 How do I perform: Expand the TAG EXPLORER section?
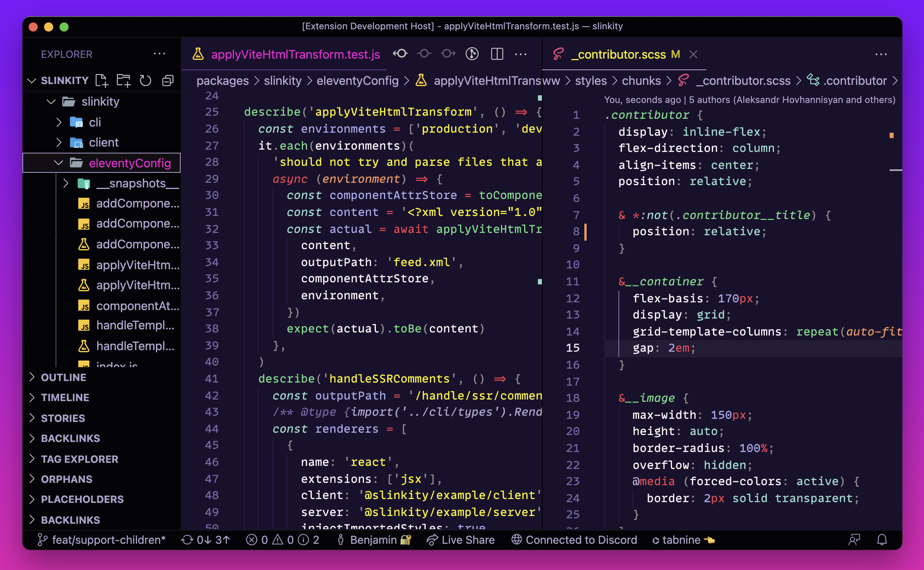(x=80, y=459)
